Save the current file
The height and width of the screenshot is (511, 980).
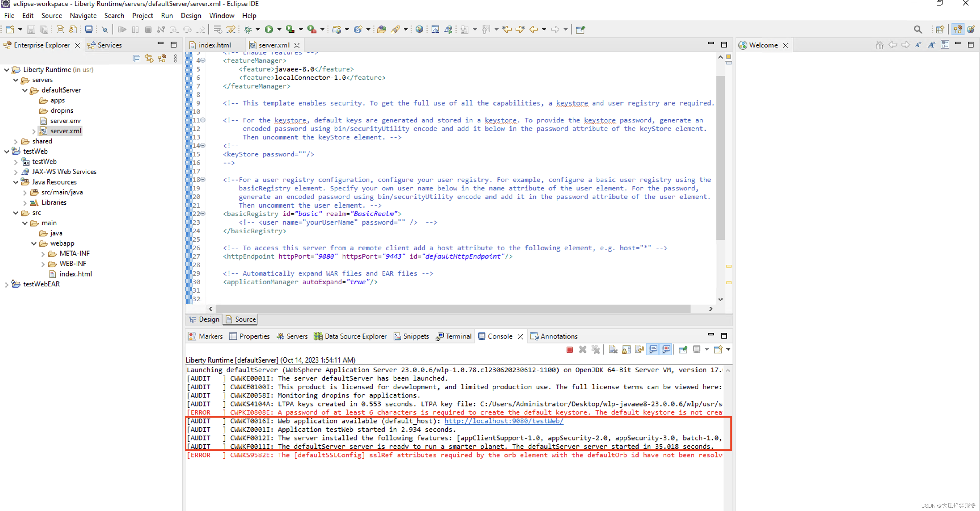31,29
